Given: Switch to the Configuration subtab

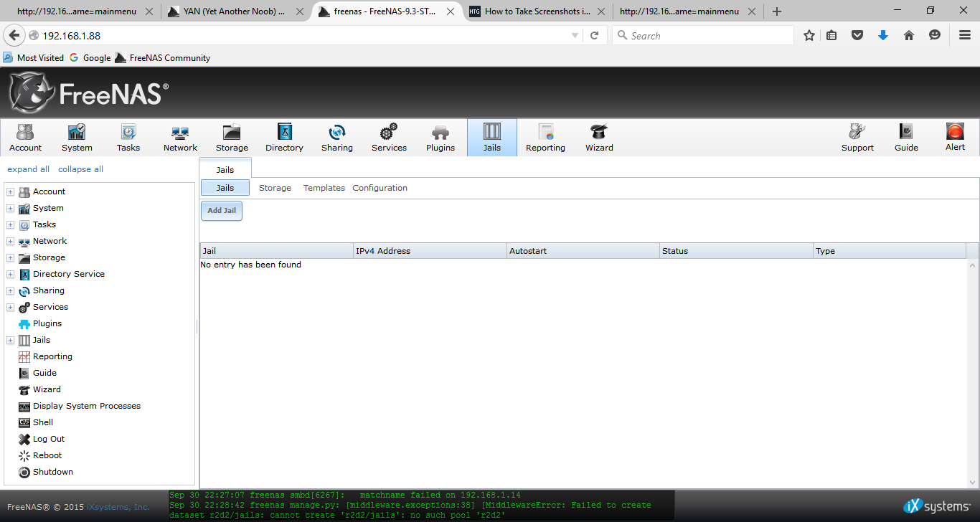Looking at the screenshot, I should tap(380, 188).
